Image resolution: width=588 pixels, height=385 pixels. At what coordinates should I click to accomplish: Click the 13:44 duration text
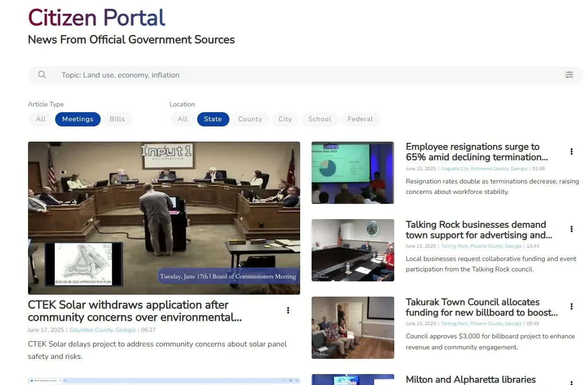tap(533, 246)
